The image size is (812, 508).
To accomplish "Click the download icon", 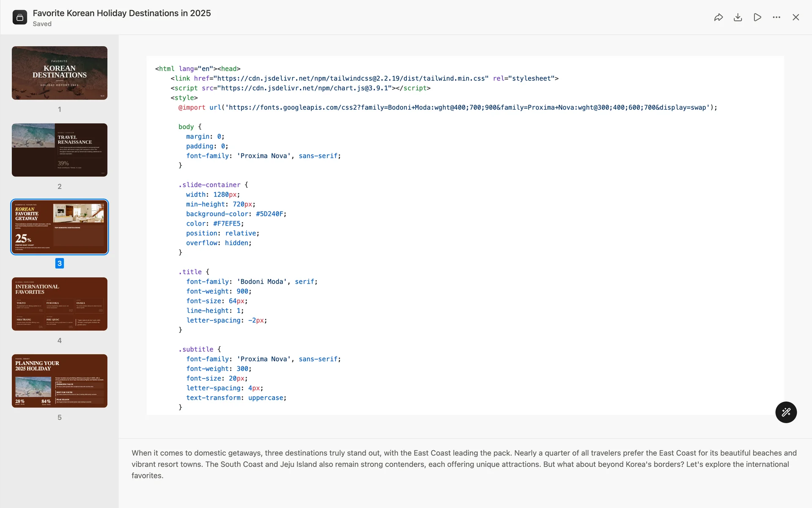I will point(738,17).
